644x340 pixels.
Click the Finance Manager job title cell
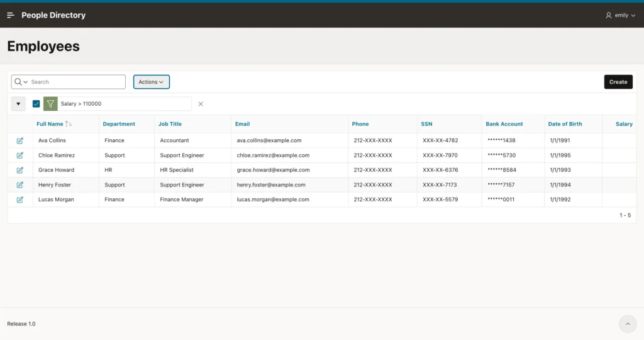[x=182, y=200]
